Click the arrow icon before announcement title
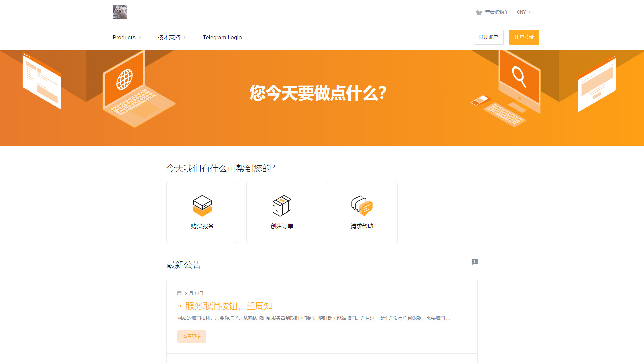 tap(179, 306)
